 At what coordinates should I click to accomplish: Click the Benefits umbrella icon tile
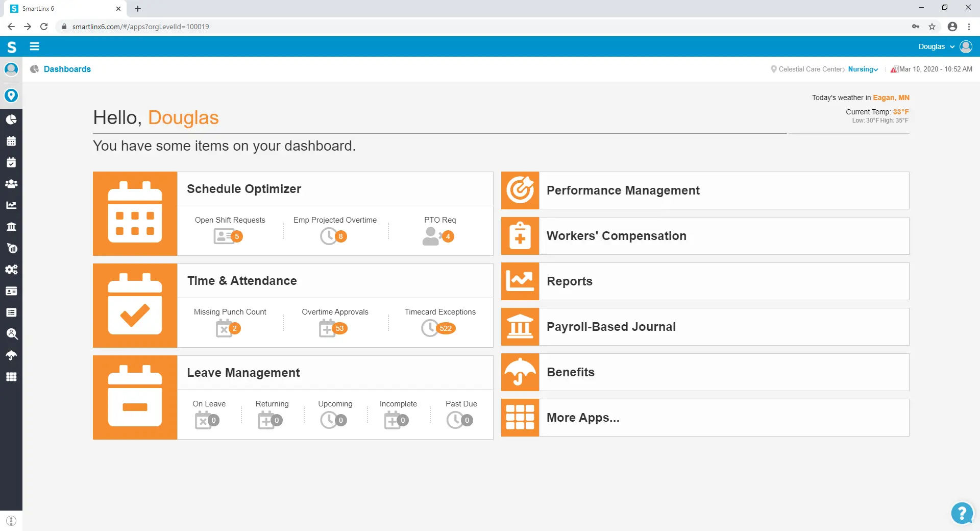pos(520,372)
